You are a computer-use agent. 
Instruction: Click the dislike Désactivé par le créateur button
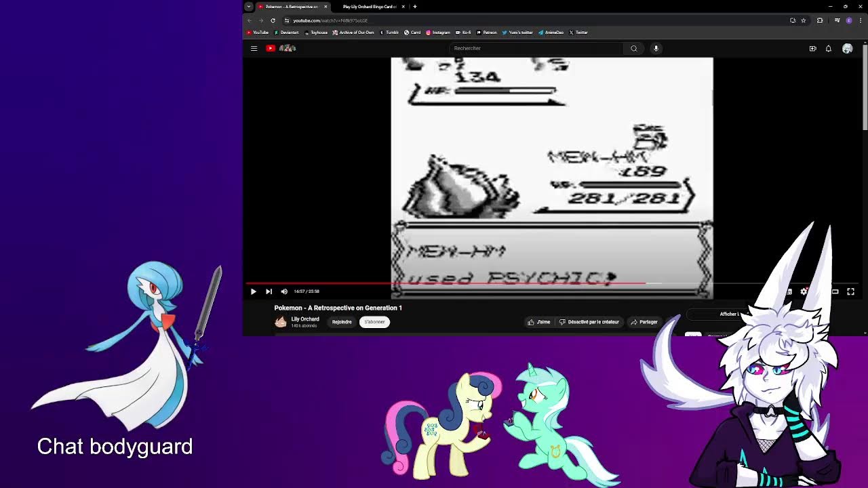[x=589, y=322]
